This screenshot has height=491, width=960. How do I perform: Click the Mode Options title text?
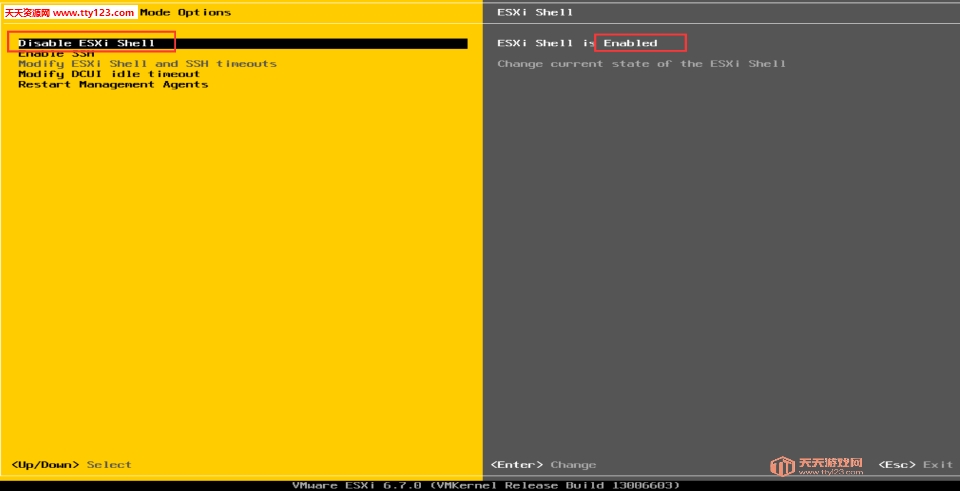click(186, 12)
